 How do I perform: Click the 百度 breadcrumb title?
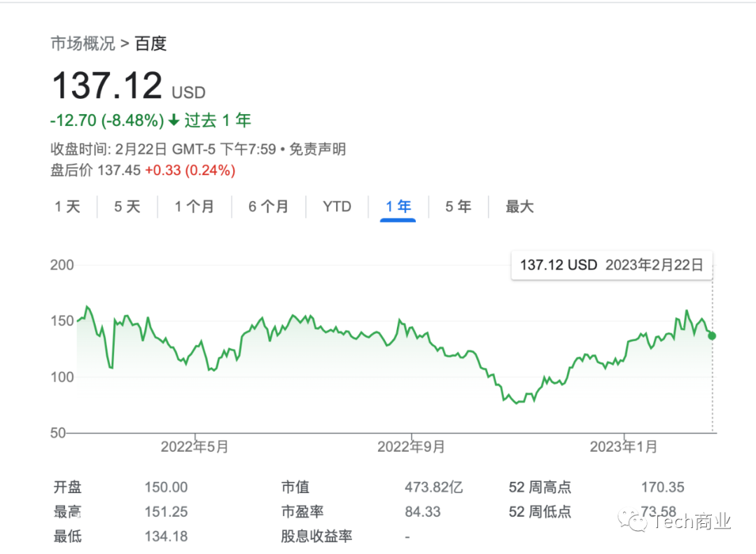click(151, 43)
